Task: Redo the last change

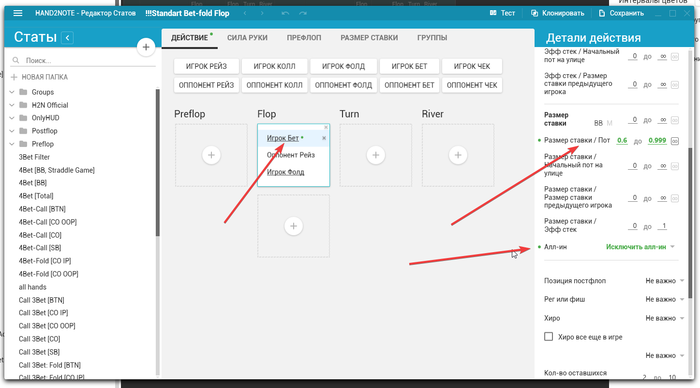Action: (303, 13)
